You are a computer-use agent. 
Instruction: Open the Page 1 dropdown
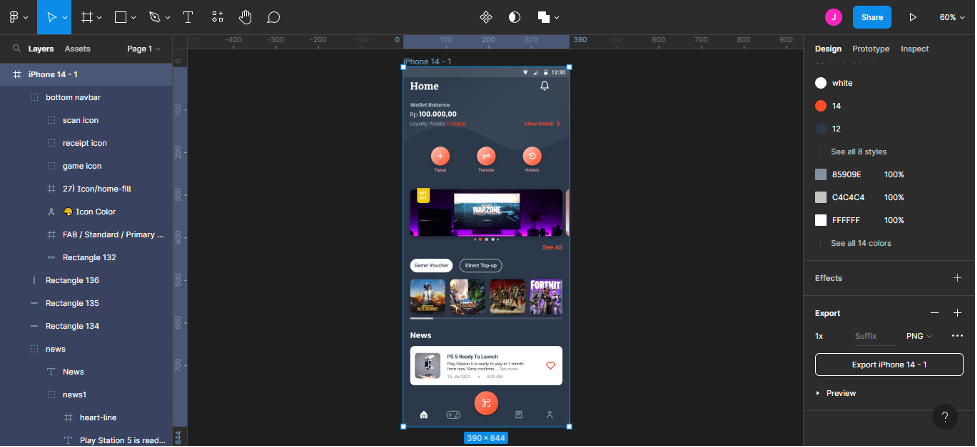pyautogui.click(x=143, y=49)
